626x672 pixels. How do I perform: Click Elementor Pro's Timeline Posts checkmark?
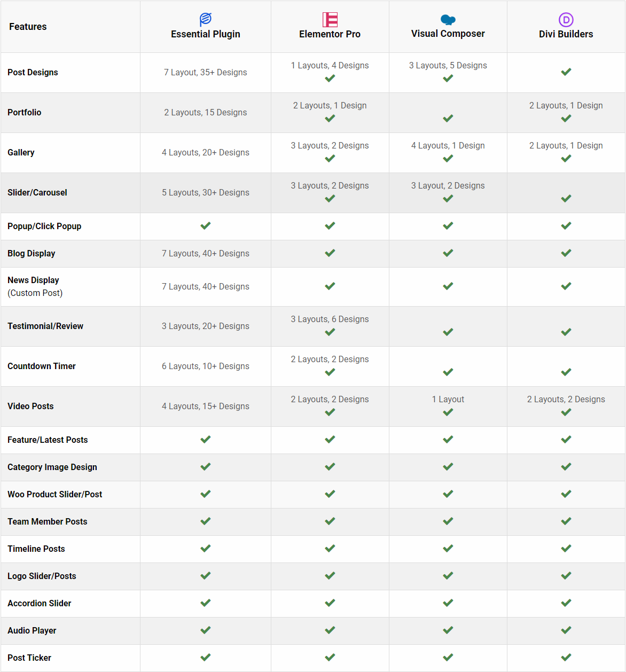(330, 549)
